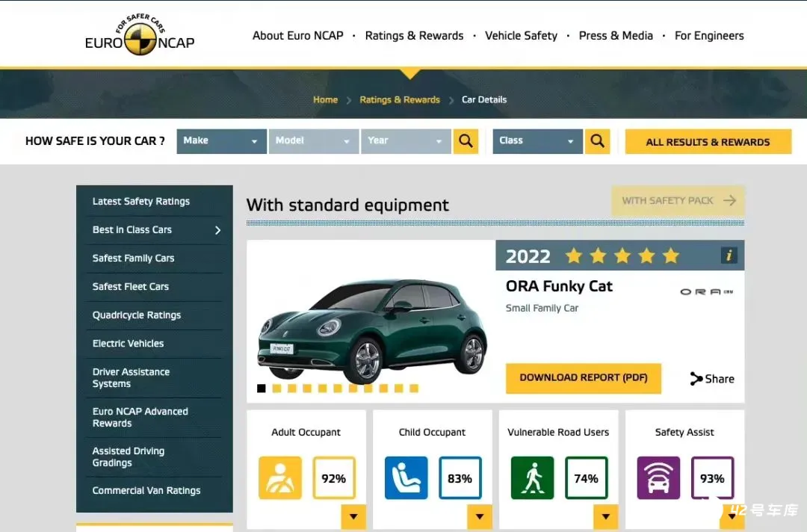Screen dimensions: 807x532
Task: Expand the Best in Class Cars chevron
Action: [x=217, y=230]
